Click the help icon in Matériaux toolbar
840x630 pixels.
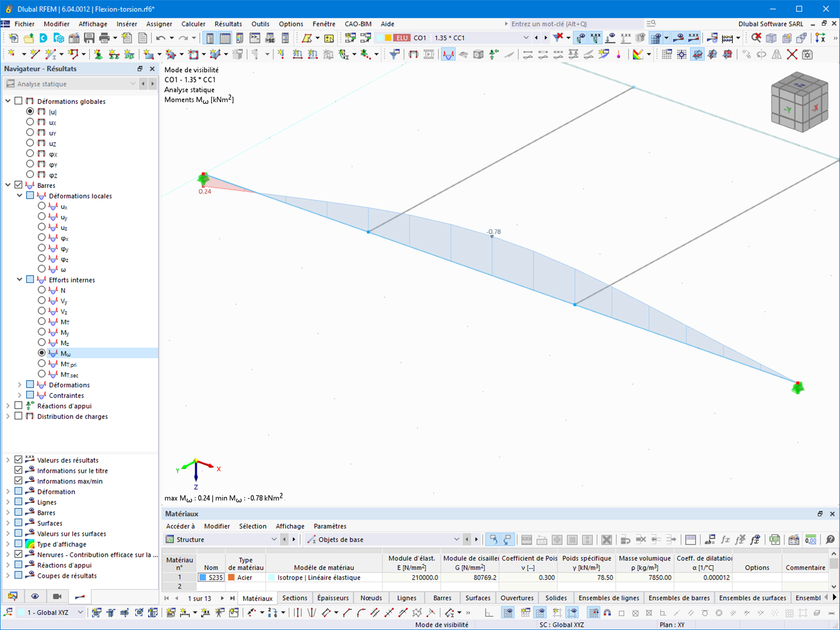tap(830, 540)
